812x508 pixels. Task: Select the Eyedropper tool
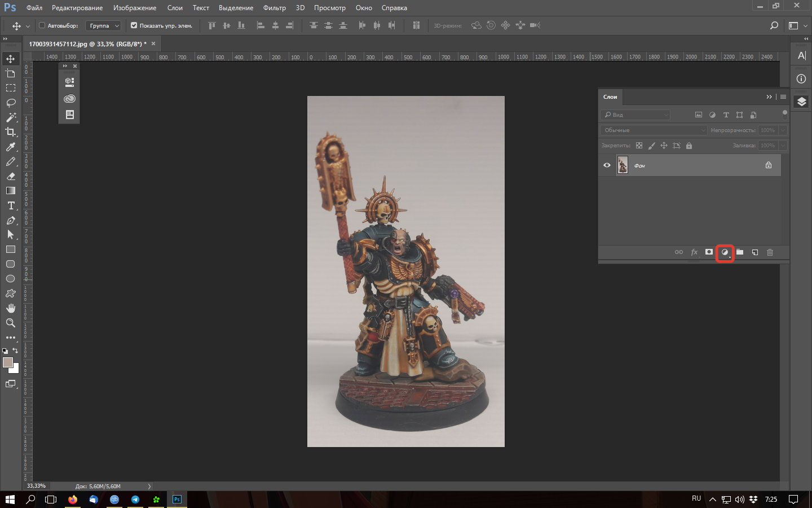click(11, 147)
